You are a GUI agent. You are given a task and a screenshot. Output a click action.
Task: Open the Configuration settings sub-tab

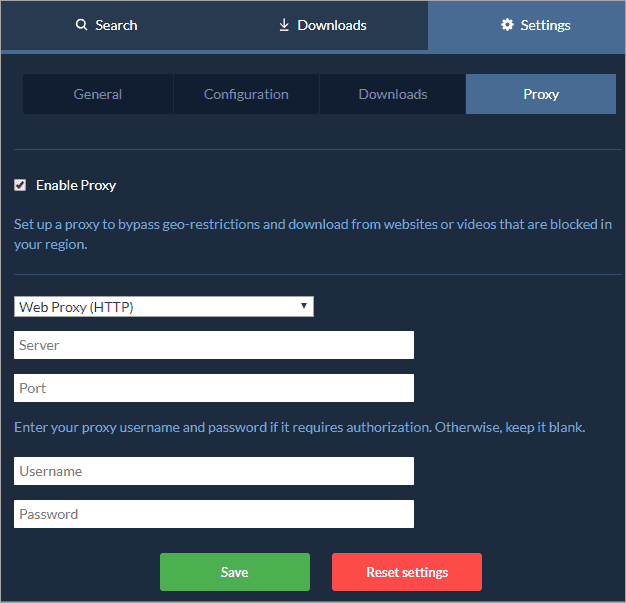click(x=246, y=94)
